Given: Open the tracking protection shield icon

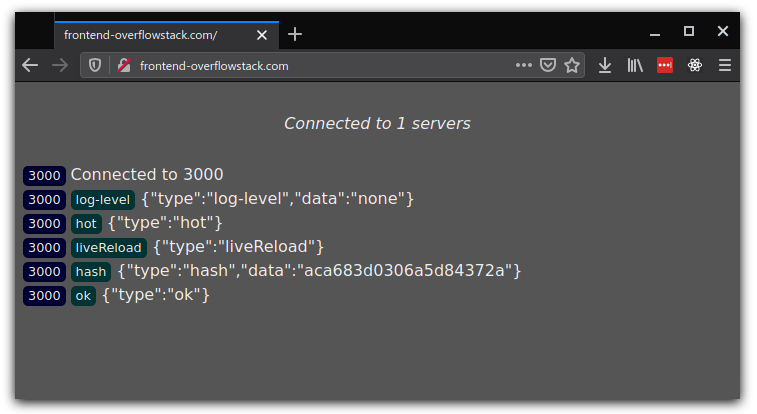Looking at the screenshot, I should point(96,65).
